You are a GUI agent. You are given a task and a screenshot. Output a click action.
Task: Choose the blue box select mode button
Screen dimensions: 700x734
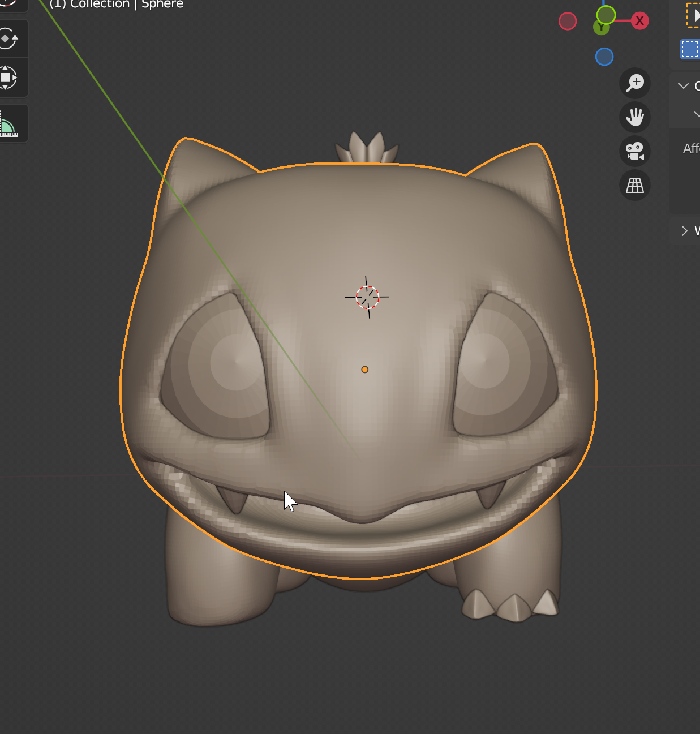pyautogui.click(x=690, y=49)
